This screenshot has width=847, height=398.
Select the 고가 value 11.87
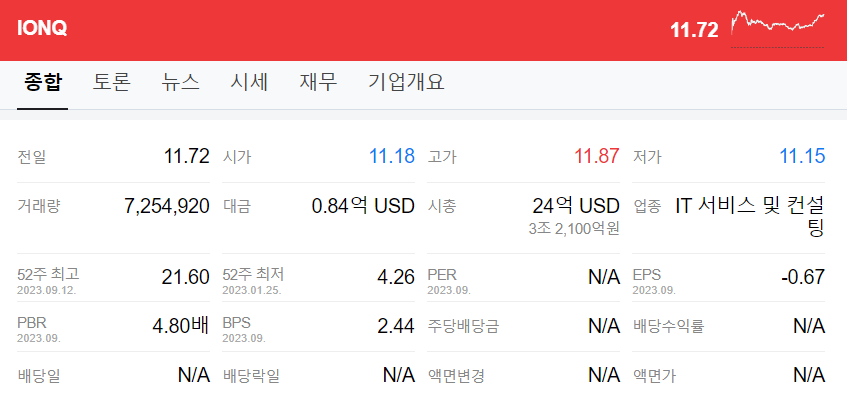pyautogui.click(x=596, y=157)
